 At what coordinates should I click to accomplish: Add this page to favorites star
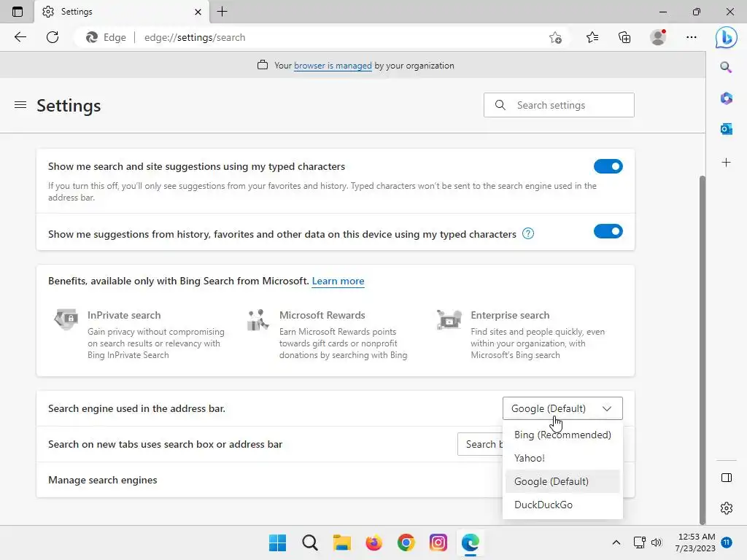(x=555, y=37)
